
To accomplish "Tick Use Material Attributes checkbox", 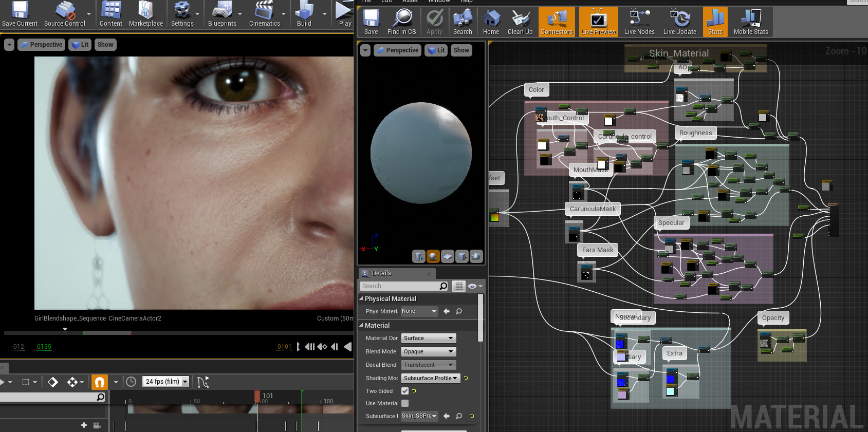I will coord(405,403).
